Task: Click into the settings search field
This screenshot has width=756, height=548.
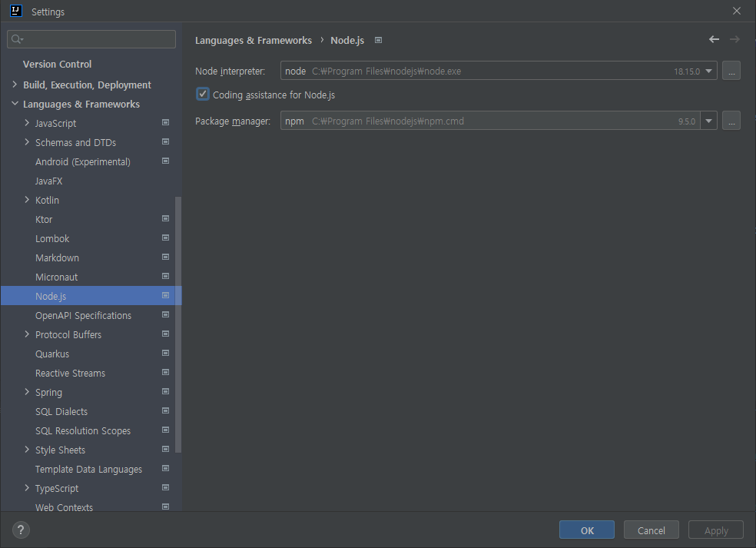Action: pyautogui.click(x=91, y=39)
